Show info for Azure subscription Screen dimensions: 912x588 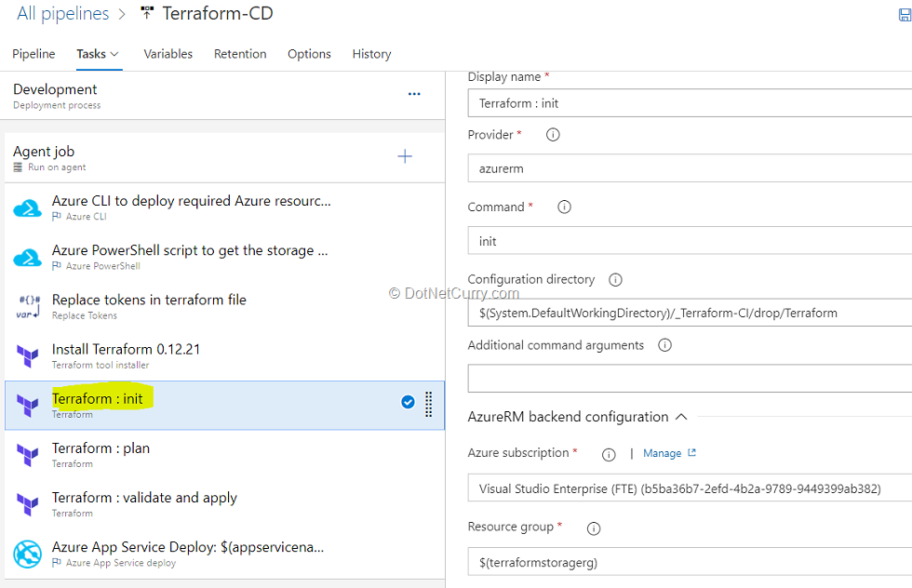click(609, 454)
